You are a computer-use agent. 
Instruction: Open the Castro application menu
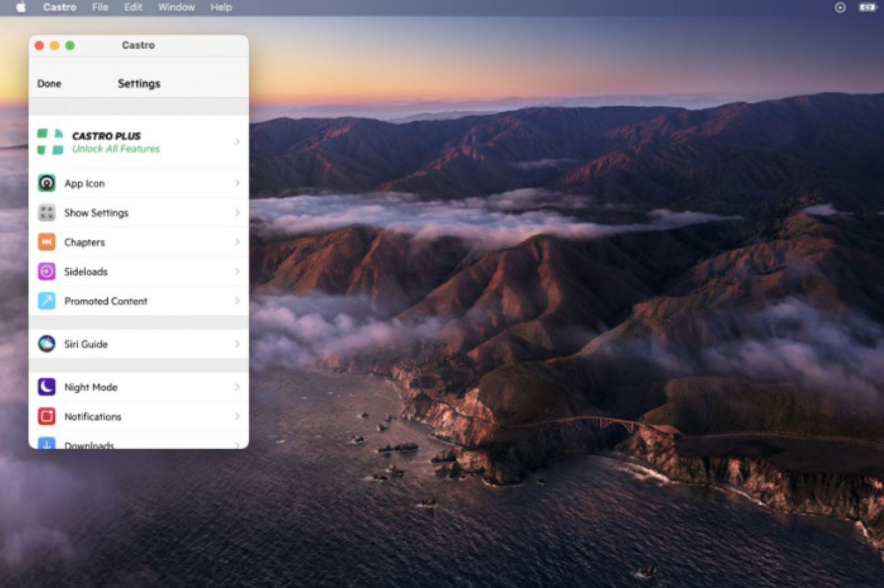[59, 8]
